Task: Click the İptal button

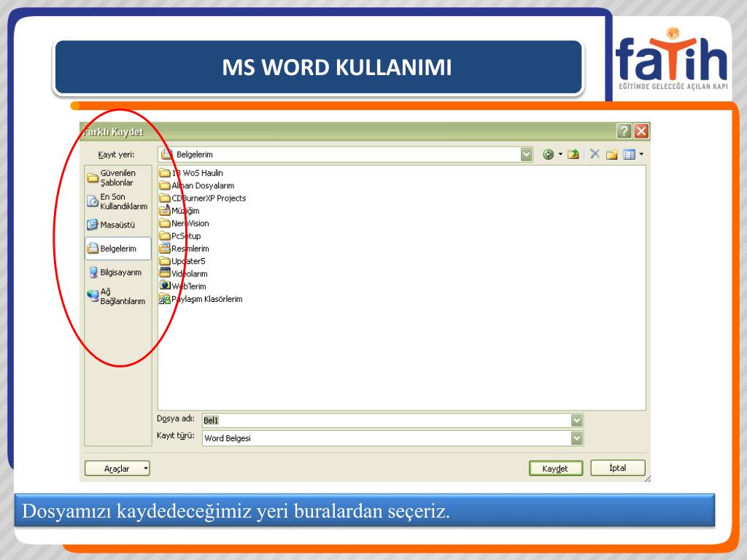Action: point(618,468)
